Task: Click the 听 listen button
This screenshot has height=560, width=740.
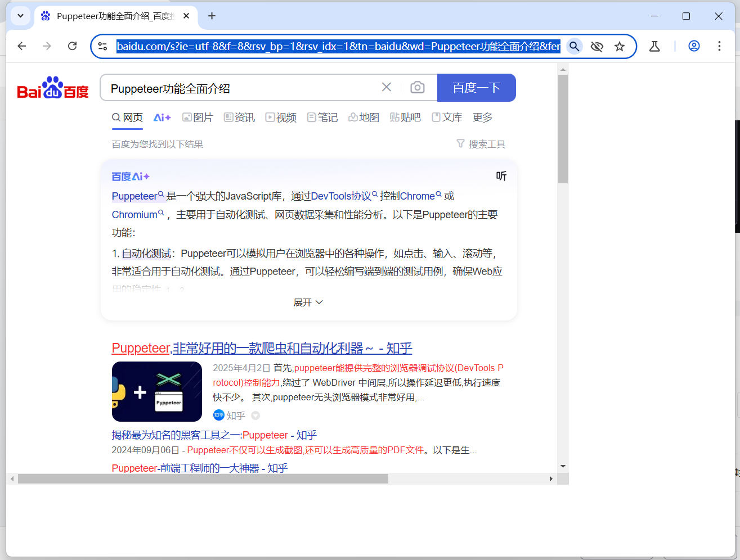Action: point(501,176)
